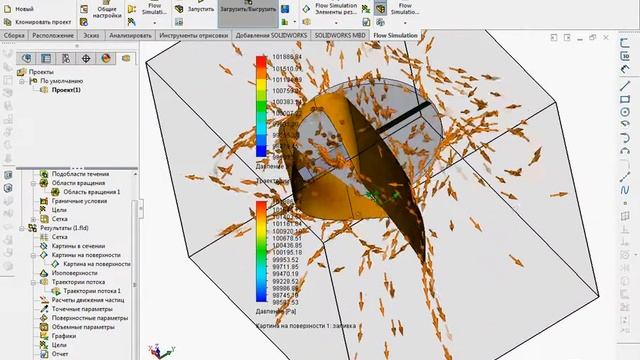The height and width of the screenshot is (360, 640).
Task: Click the upper pressure color legend bar
Action: [x=261, y=106]
